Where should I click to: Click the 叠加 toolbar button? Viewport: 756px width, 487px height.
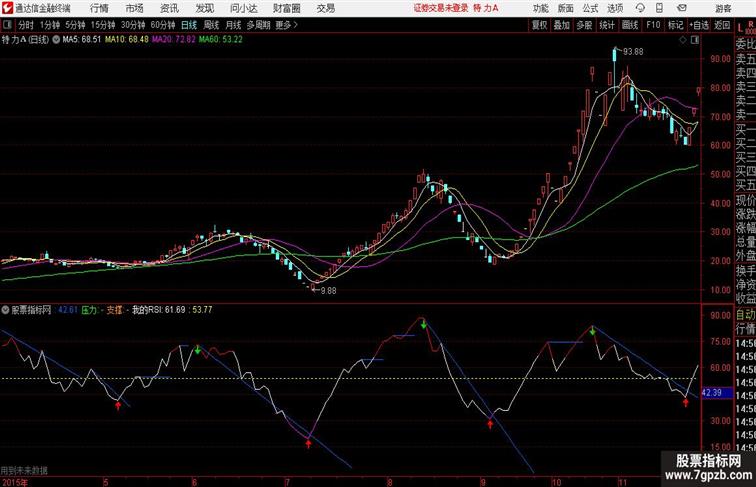562,25
